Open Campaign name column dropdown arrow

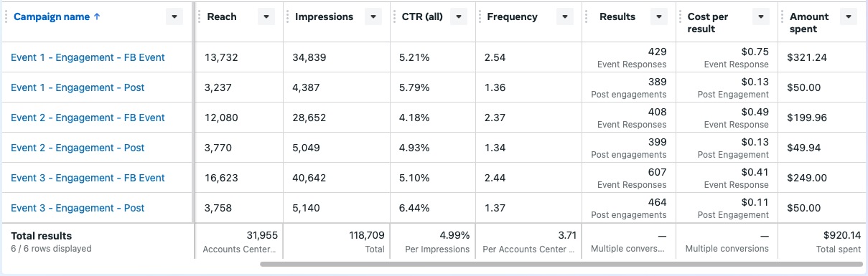coord(174,17)
